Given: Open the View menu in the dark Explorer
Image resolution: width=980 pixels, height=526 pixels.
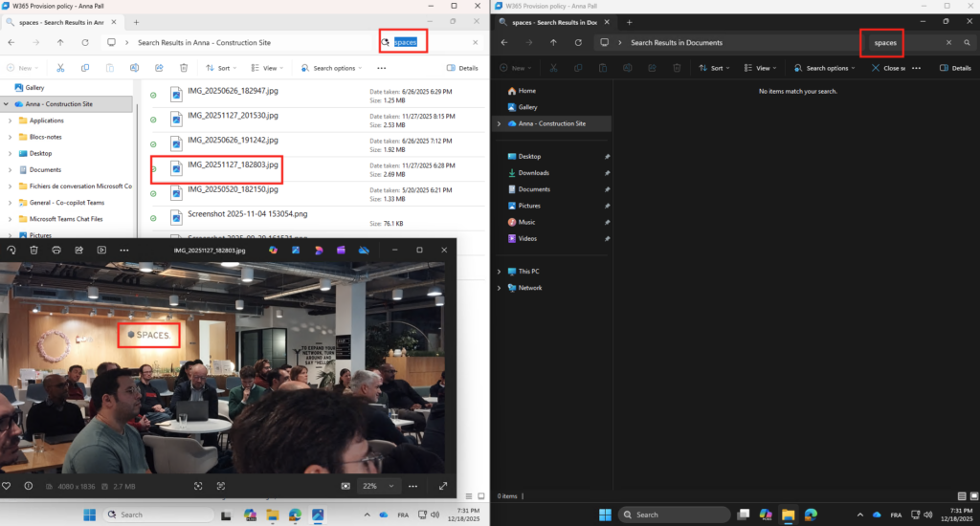Looking at the screenshot, I should coord(760,68).
